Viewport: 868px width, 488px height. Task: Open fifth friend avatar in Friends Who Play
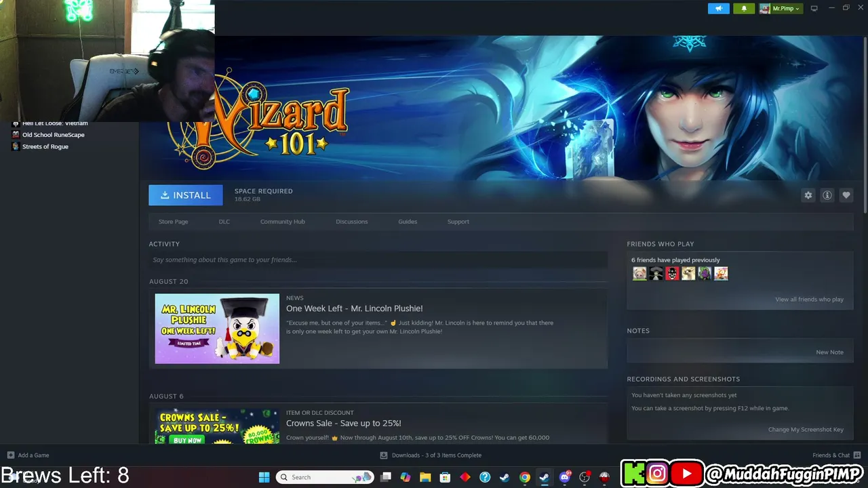[705, 273]
